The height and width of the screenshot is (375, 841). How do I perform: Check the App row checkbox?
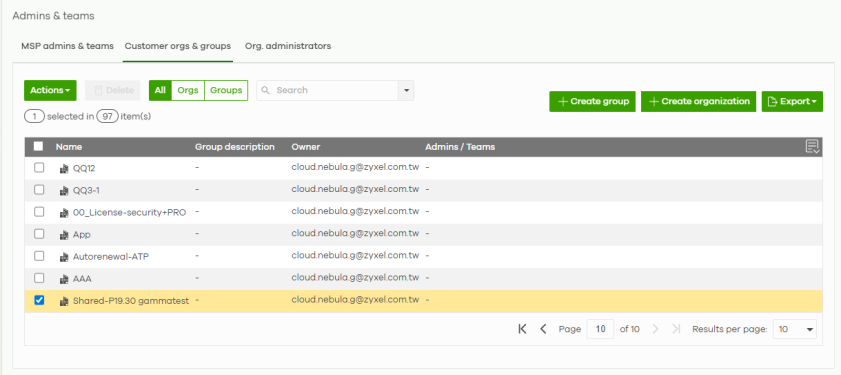coord(39,234)
